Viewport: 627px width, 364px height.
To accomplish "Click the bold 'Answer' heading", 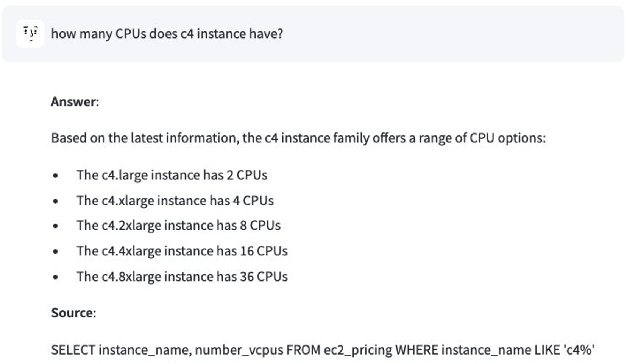I will point(75,102).
